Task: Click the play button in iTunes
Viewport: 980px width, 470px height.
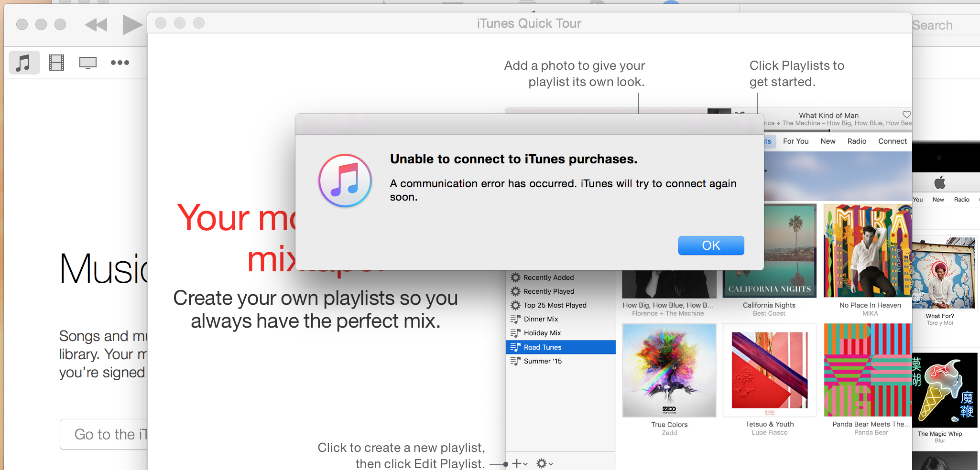Action: (132, 25)
